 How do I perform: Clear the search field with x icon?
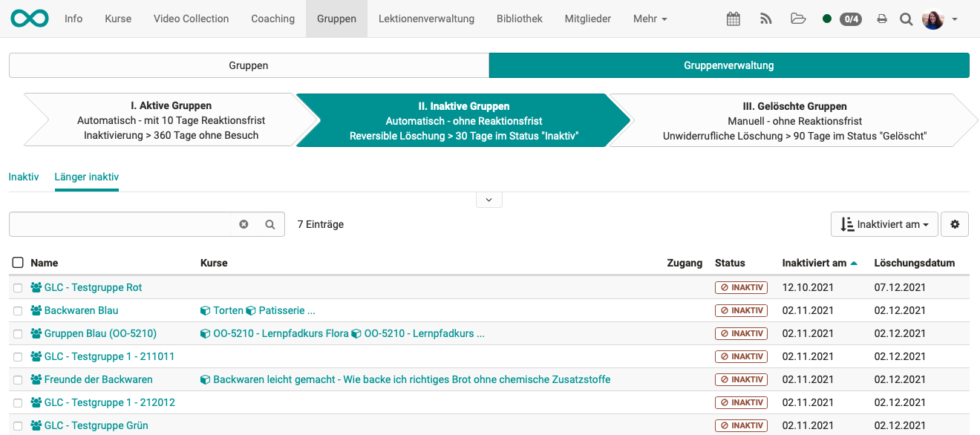pyautogui.click(x=244, y=224)
